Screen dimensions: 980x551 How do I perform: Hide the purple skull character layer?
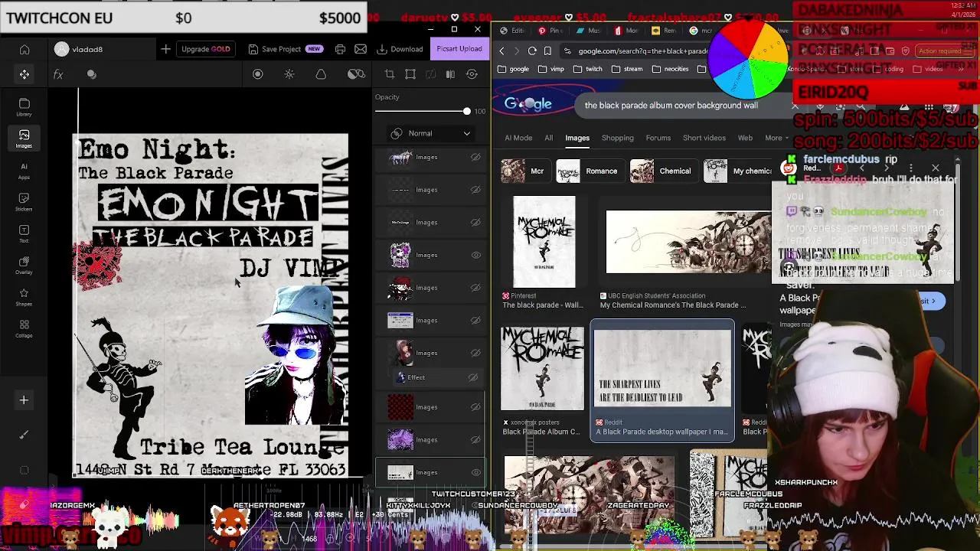point(475,255)
